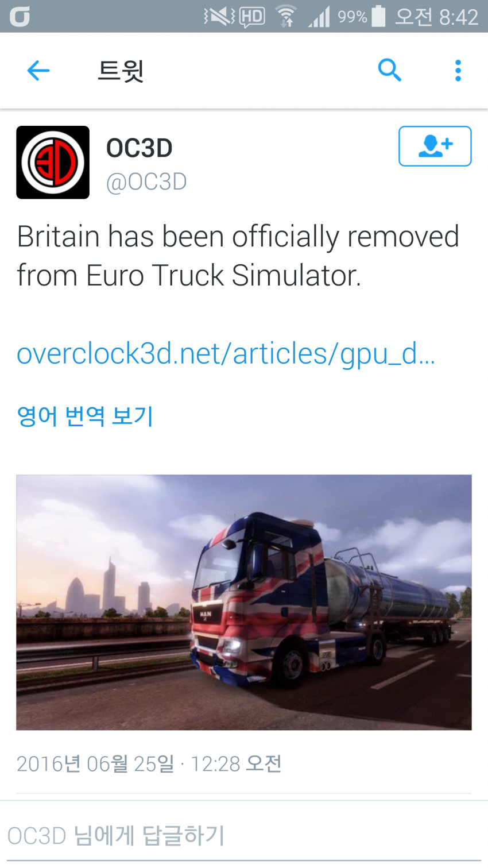Tap the clock showing 오전 8:42
This screenshot has width=488, height=868.
pos(436,17)
